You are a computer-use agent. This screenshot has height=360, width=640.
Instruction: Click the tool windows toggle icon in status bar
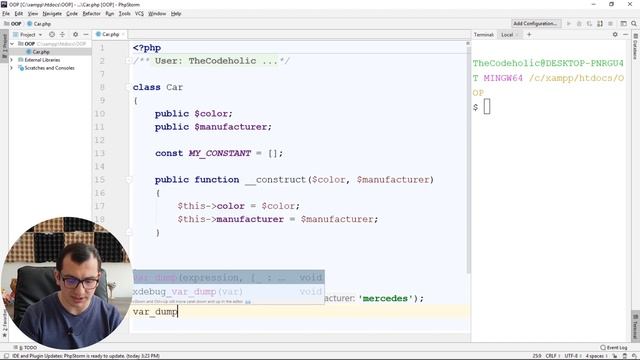[6, 356]
